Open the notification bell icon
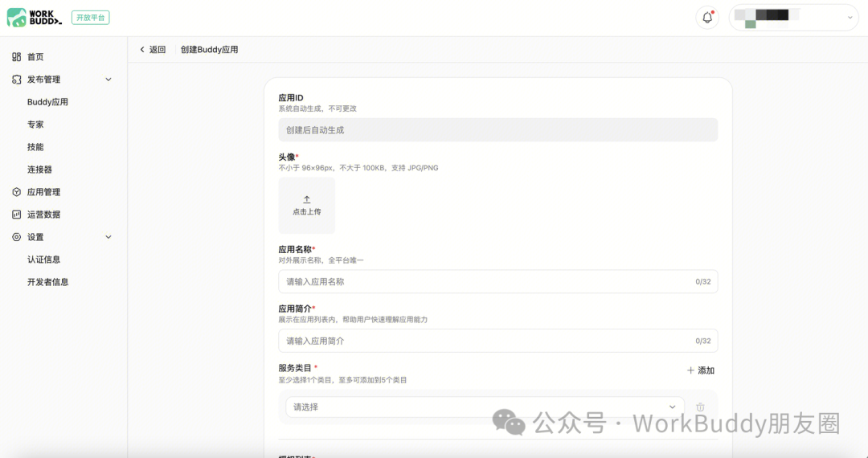Screen dimensions: 868x458 click(x=707, y=18)
